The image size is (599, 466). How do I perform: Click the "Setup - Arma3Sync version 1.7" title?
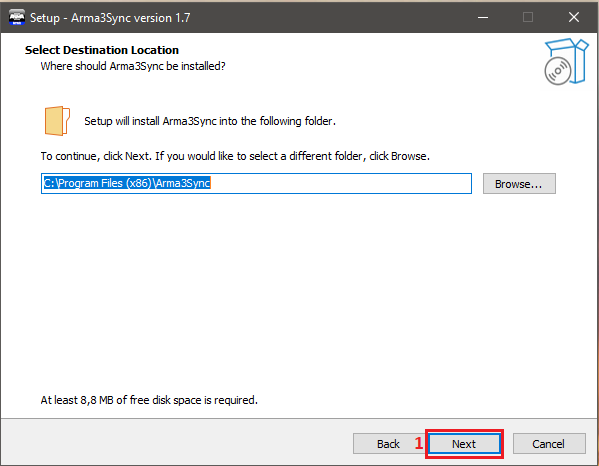110,18
